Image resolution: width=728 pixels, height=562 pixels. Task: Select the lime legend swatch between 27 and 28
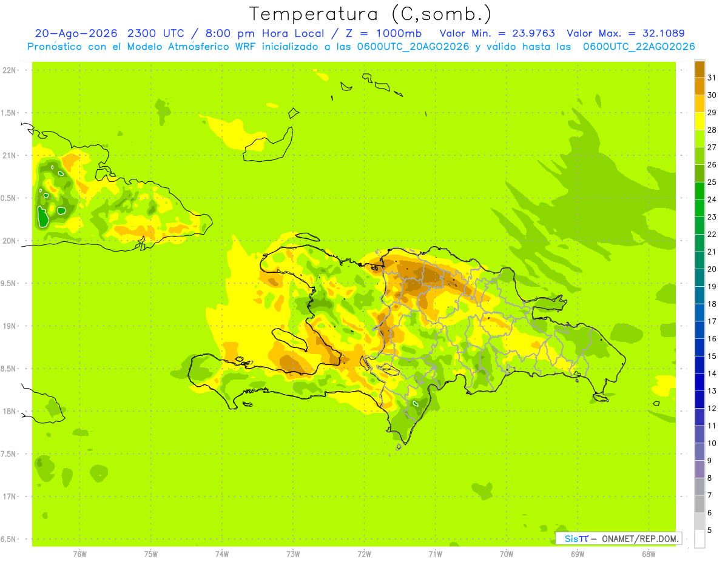click(699, 138)
